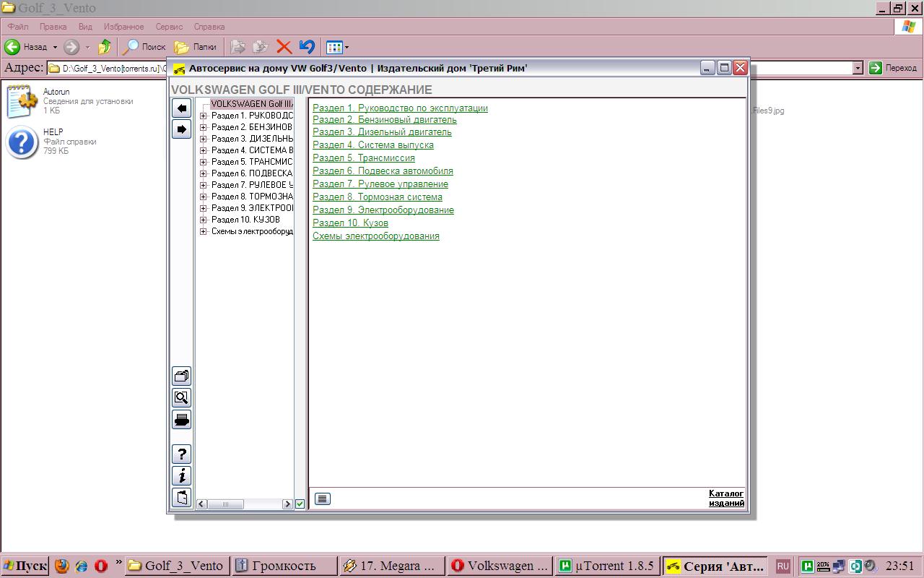Toggle the green checkbox below tree panel
924x578 pixels.
(x=300, y=504)
